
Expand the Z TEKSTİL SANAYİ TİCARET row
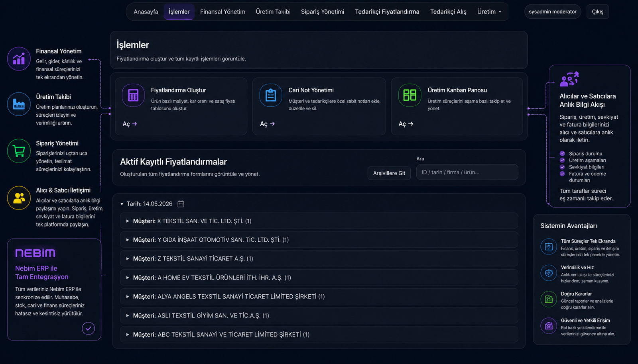click(x=319, y=258)
